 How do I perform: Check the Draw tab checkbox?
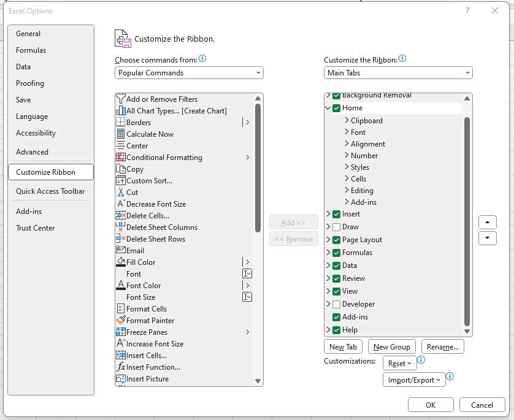[x=336, y=227]
